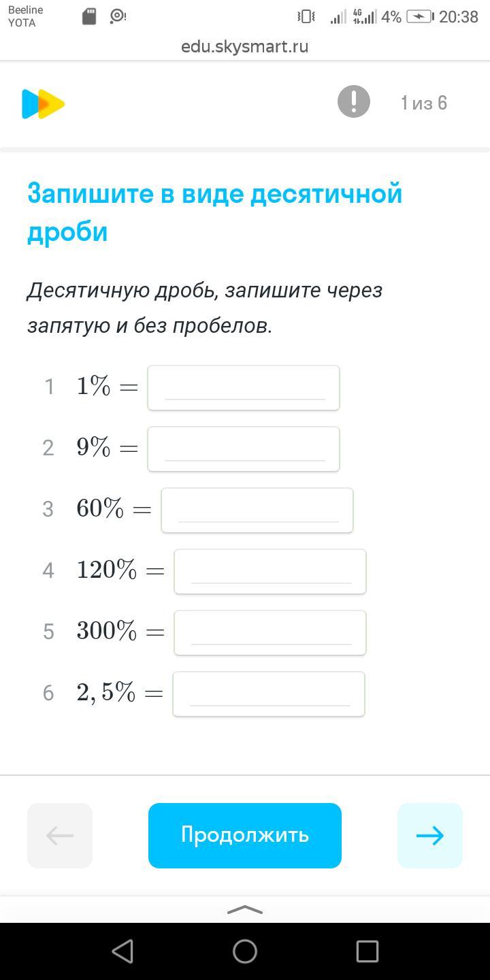Viewport: 490px width, 980px height.
Task: Click the answer field for 300%
Action: [270, 633]
